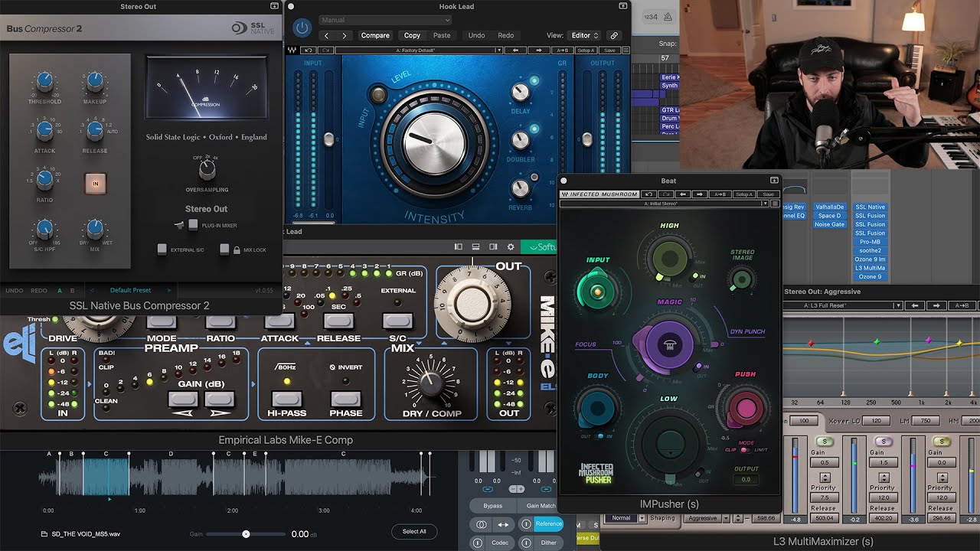Image resolution: width=980 pixels, height=551 pixels.
Task: Click Compare in Hook Lead plugin header
Action: coord(375,35)
